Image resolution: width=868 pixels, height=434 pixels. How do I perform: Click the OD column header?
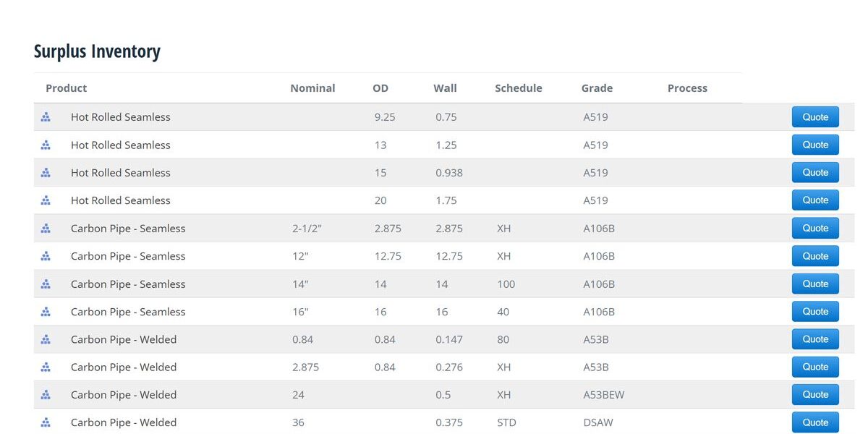click(380, 88)
